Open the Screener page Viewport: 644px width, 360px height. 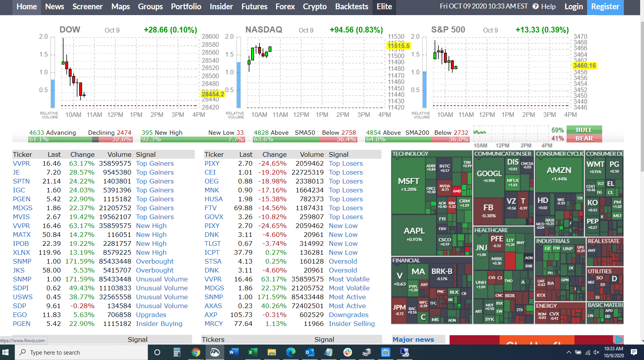pos(88,7)
